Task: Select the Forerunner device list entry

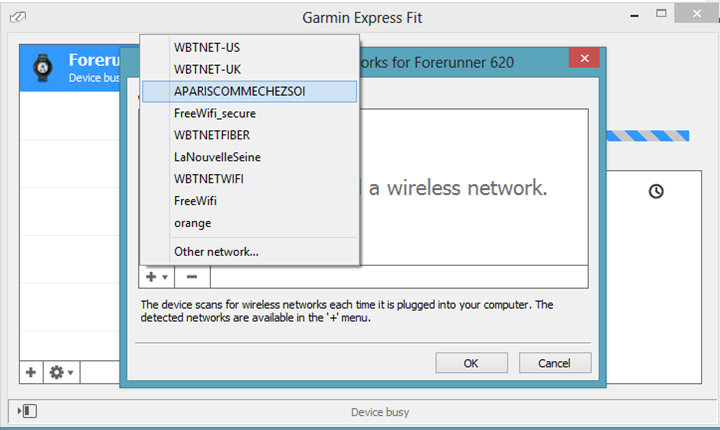Action: coord(70,68)
